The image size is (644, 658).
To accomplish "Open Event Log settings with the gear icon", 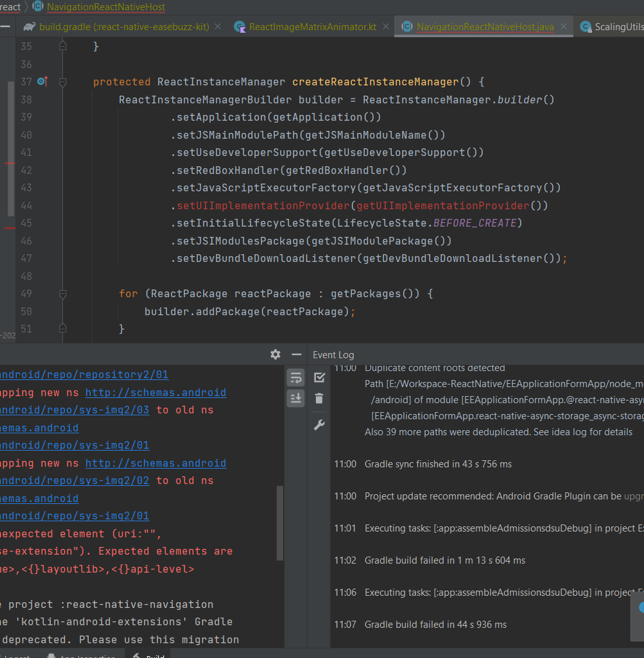I will click(x=275, y=354).
